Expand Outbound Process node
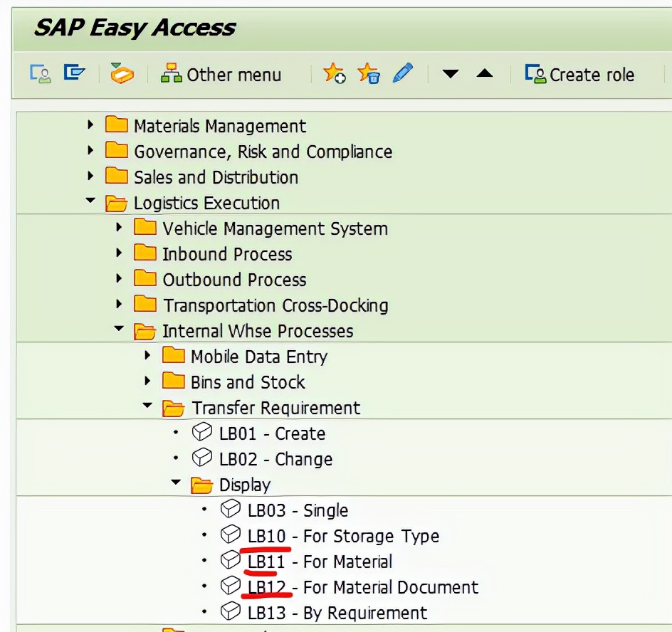Screen dimensions: 672x632 click(x=119, y=278)
